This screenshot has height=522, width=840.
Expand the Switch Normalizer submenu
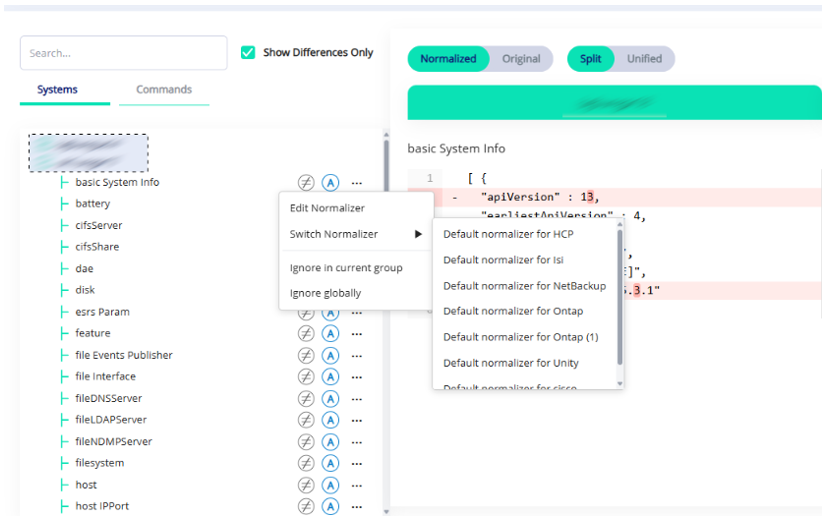(x=356, y=234)
